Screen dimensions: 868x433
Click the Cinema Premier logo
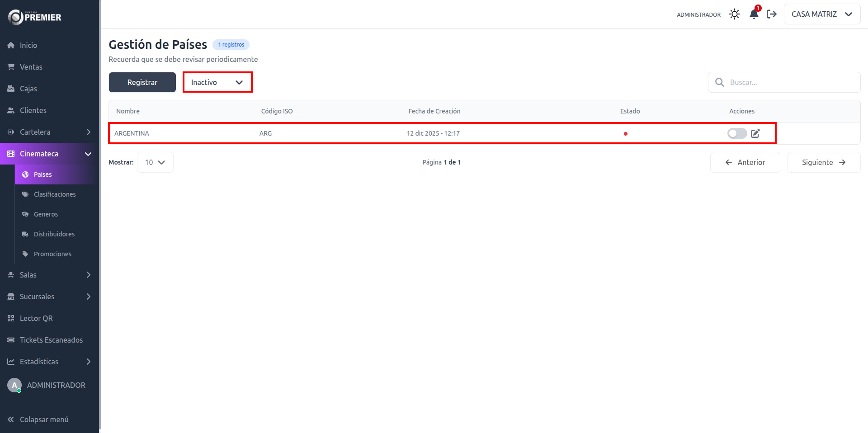coord(35,17)
